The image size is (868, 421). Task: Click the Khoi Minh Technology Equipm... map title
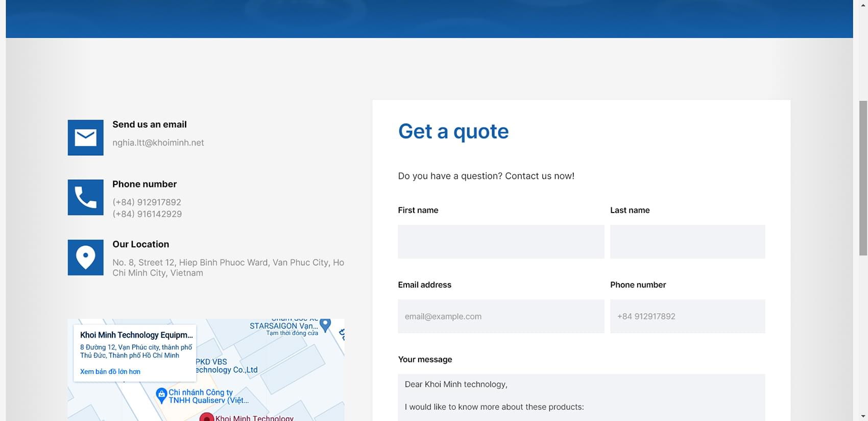coord(136,335)
